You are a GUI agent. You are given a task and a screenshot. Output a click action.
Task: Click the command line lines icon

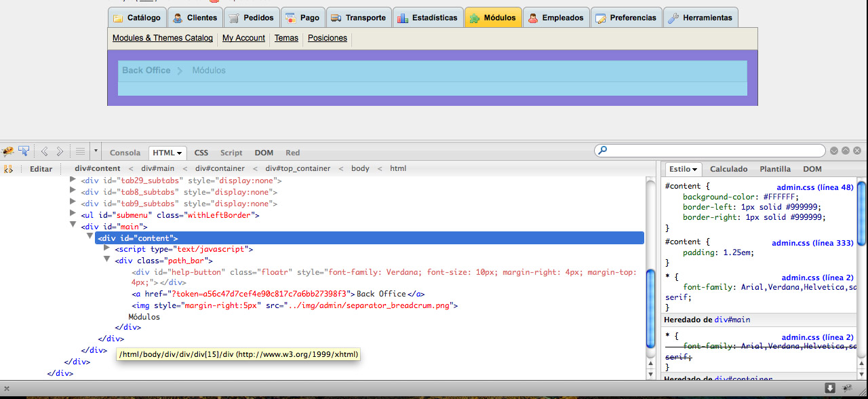pyautogui.click(x=80, y=151)
